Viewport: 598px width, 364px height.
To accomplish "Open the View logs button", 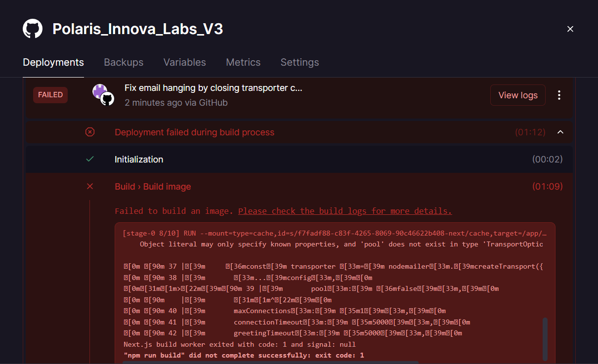I will tap(517, 95).
